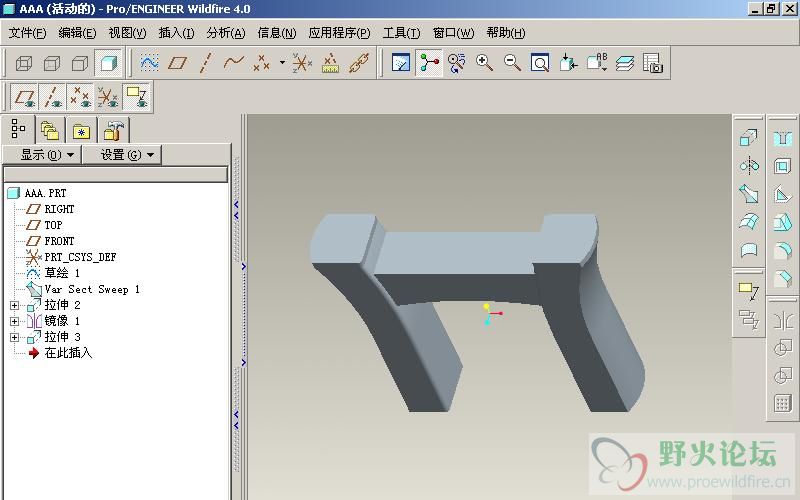The height and width of the screenshot is (500, 800).
Task: Open the 编辑(E) menu
Action: tap(78, 33)
